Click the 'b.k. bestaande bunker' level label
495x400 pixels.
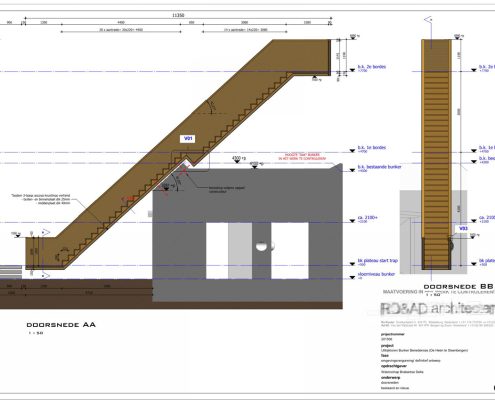(380, 167)
